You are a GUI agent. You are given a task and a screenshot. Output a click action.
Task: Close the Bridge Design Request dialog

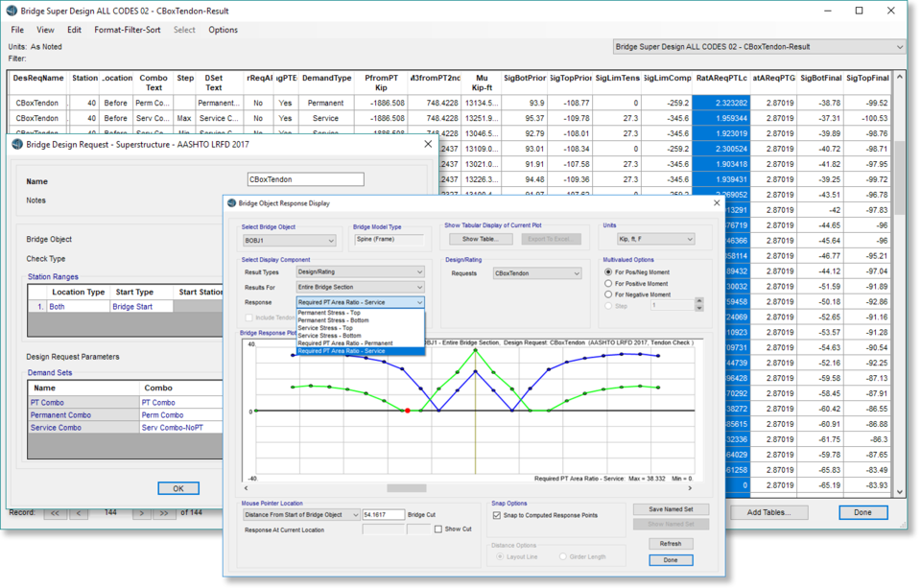428,144
